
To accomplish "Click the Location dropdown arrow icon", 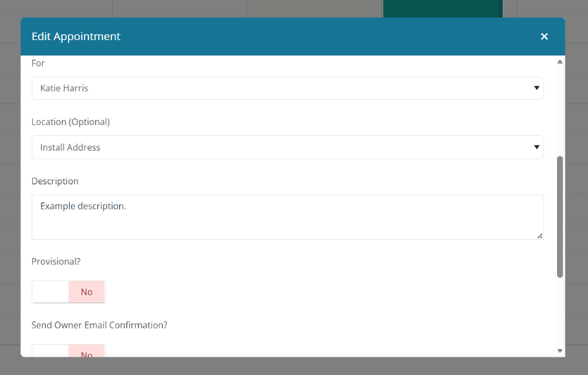I will [x=536, y=147].
